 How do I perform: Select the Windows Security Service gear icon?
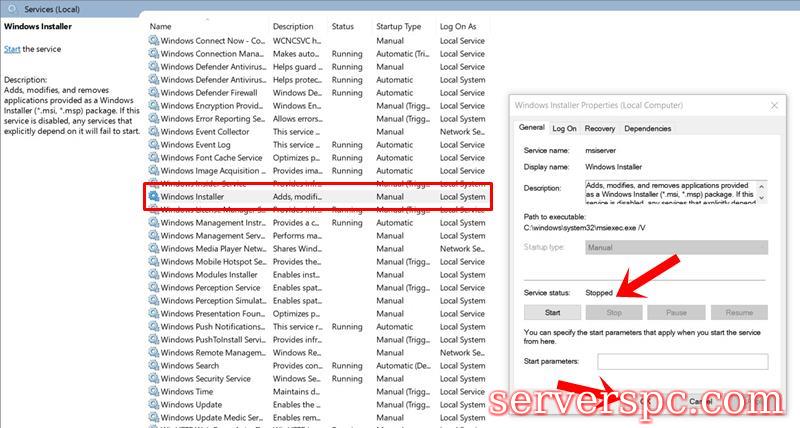pos(154,379)
